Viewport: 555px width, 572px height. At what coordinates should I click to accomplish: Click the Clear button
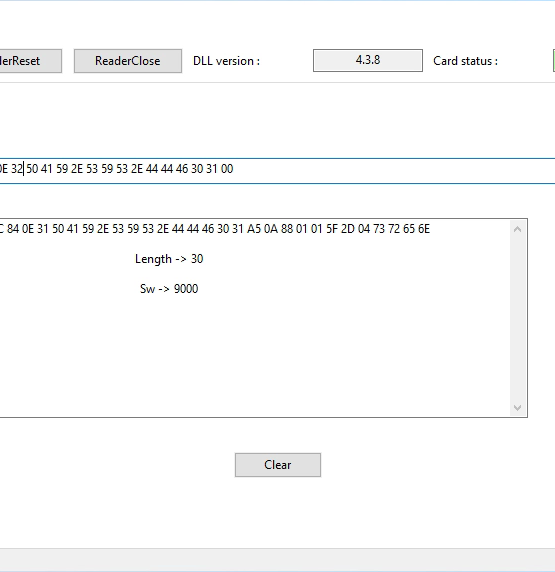coord(278,465)
